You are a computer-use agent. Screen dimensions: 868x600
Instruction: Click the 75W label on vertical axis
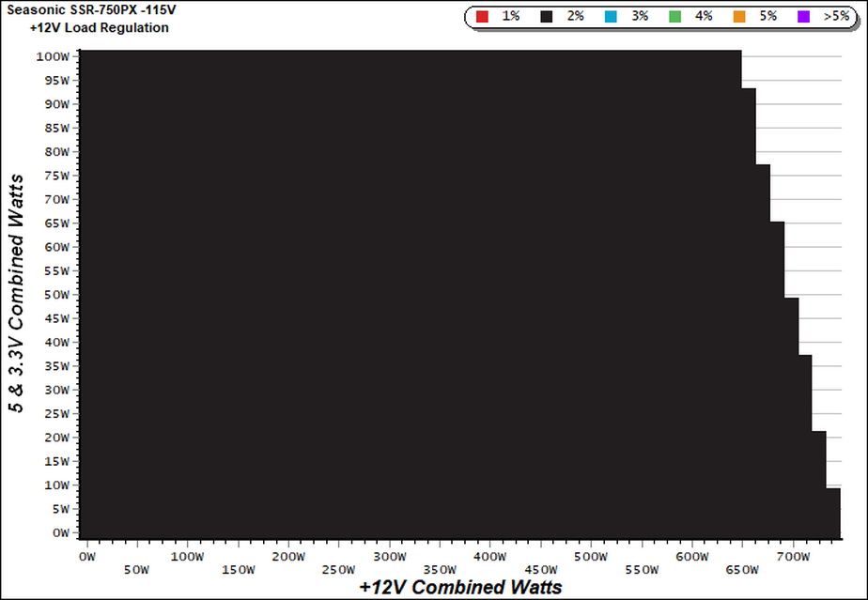(x=57, y=176)
